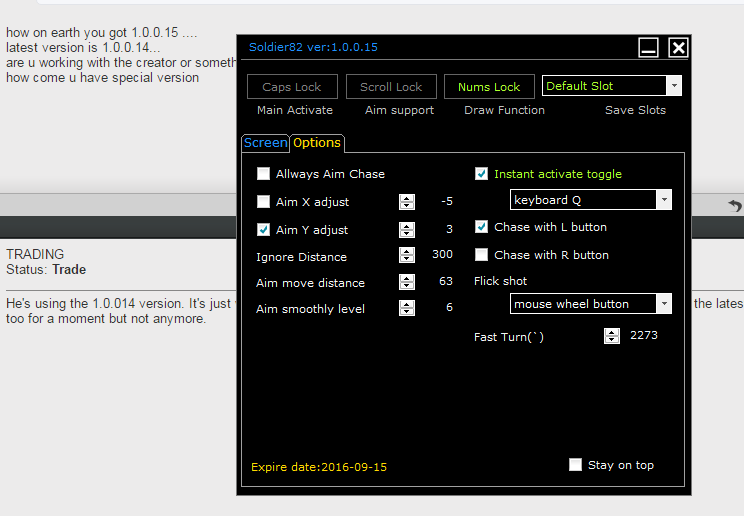Select the Options tab
Viewport: 744px width, 516px height.
click(x=316, y=142)
